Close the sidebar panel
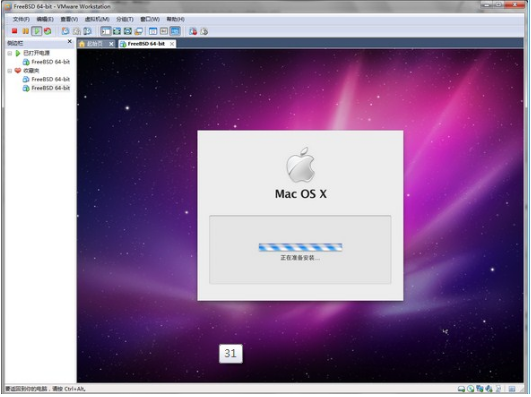Screen dimensions: 531x397 coord(69,41)
